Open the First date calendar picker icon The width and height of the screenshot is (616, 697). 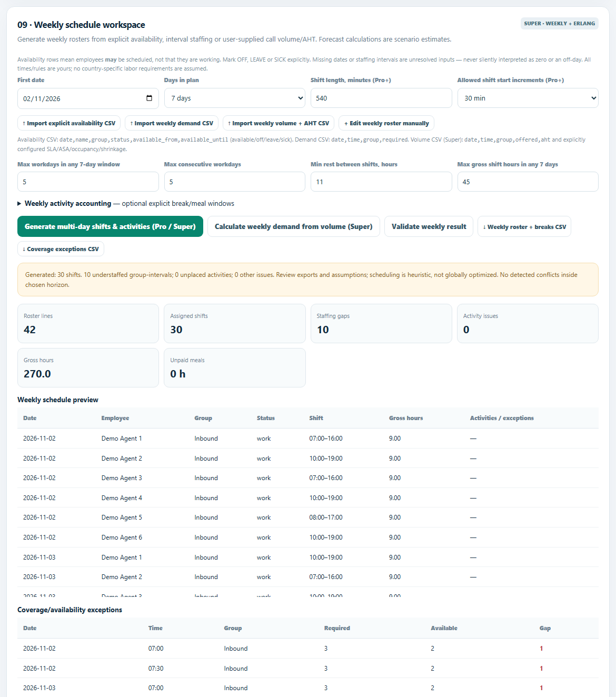[x=149, y=98]
